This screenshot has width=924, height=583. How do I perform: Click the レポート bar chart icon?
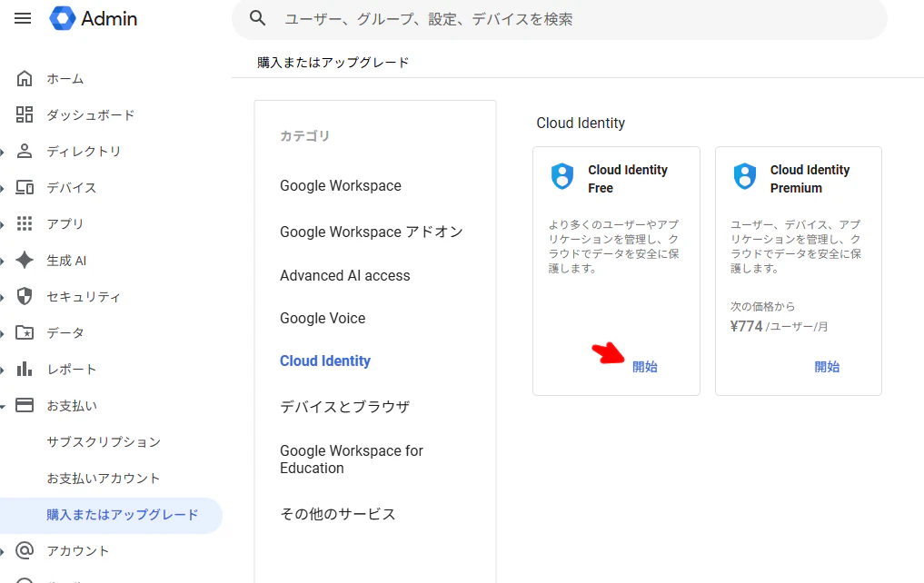click(25, 369)
